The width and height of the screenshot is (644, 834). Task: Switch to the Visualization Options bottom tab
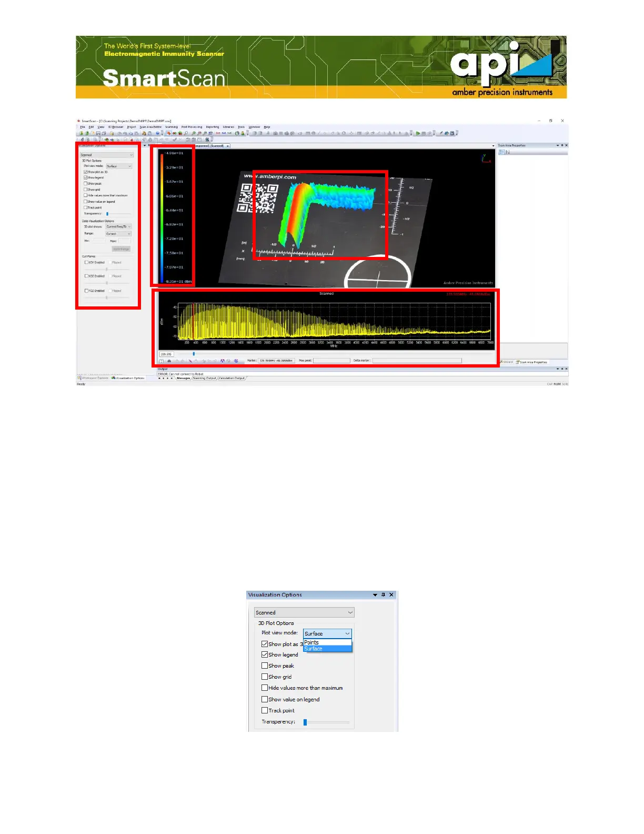(x=127, y=378)
